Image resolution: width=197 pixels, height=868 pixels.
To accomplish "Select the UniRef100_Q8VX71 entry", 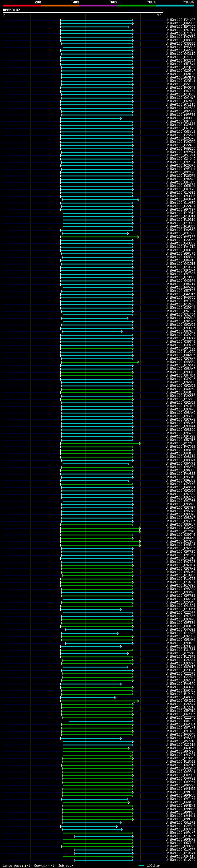I will (x=180, y=464).
